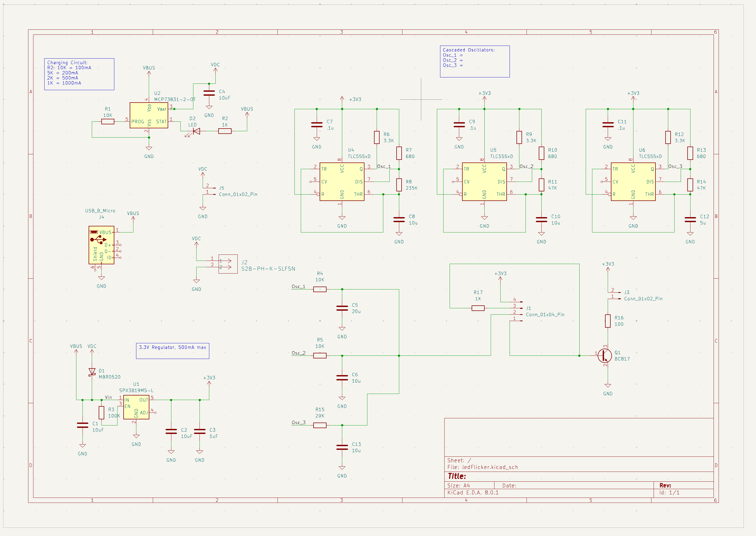
Task: Select the D1 MBR0520 Schottky diode symbol
Action: [92, 372]
